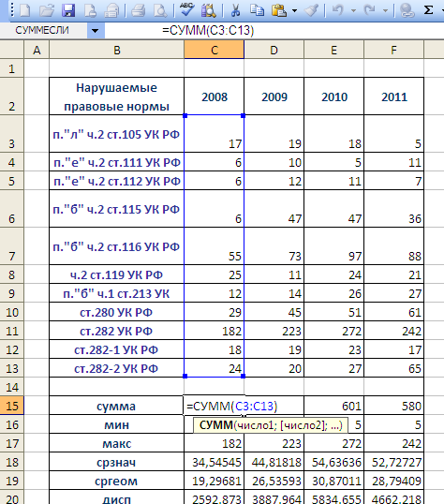Select row 18 header
444x504 pixels.
tap(12, 462)
